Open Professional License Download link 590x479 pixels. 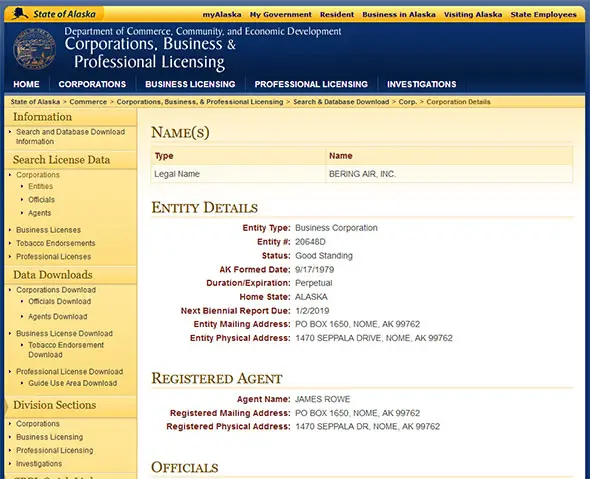(70, 372)
